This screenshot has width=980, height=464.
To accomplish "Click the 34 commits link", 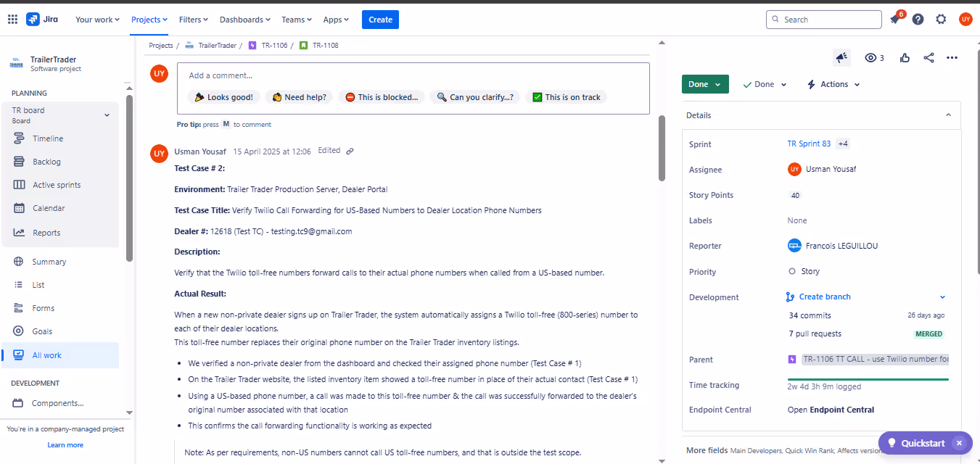I will coord(810,315).
